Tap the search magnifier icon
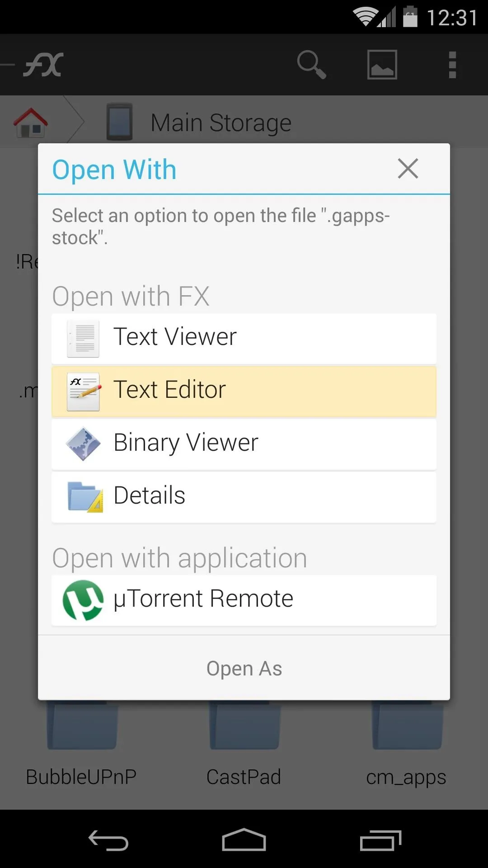This screenshot has height=868, width=488. pos(312,65)
